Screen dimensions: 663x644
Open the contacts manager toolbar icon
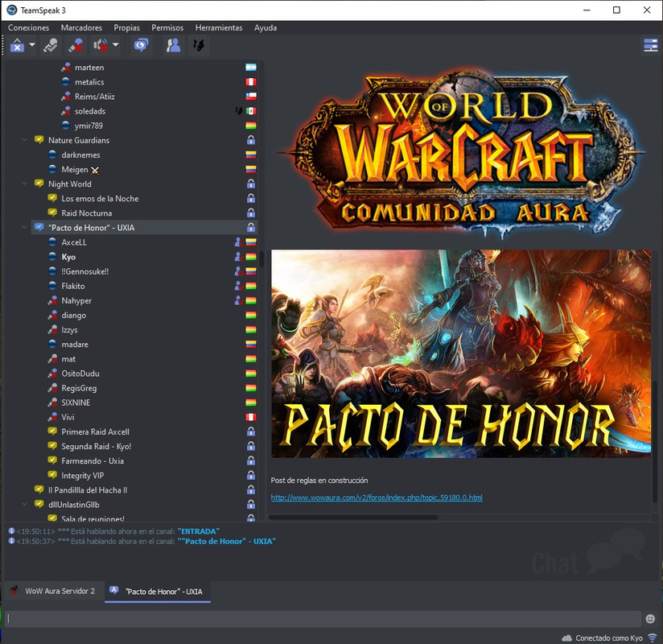(x=173, y=45)
